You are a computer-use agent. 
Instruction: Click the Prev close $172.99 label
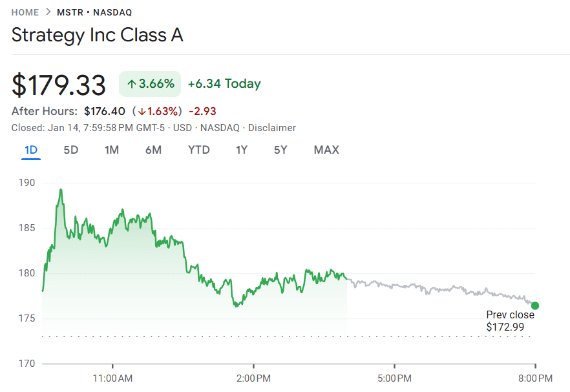510,321
